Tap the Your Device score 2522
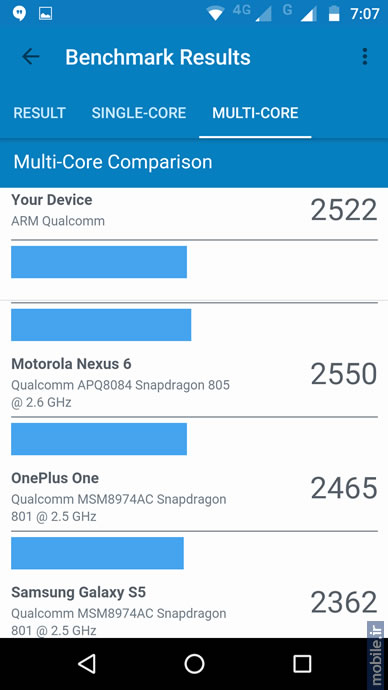Viewport: 388px width, 690px height. click(x=344, y=210)
